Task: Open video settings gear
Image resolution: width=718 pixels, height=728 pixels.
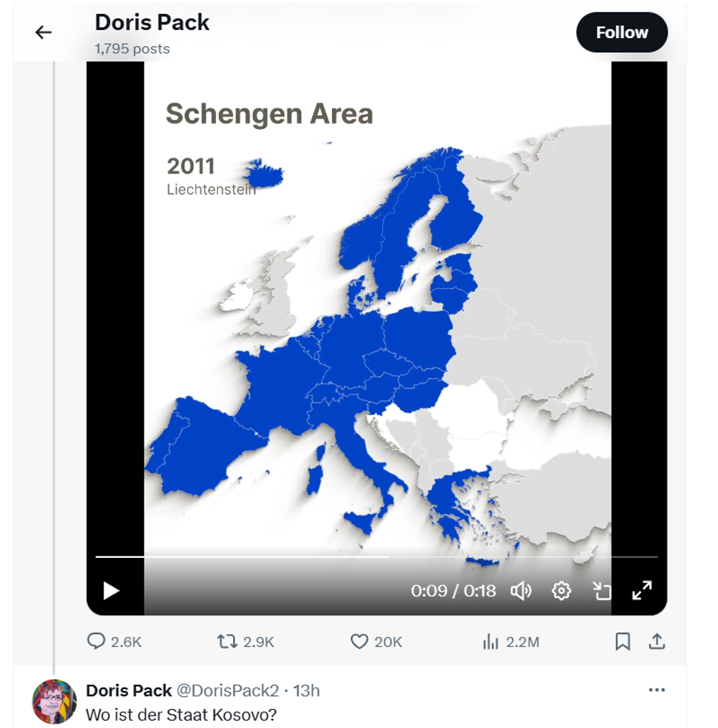Action: coord(561,590)
